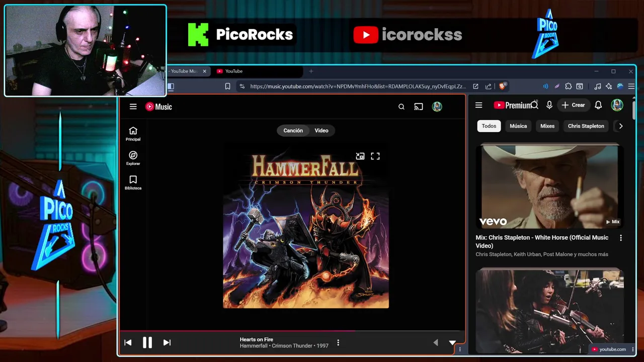
Task: Open Hammerfall artist link in player bar
Action: 254,346
